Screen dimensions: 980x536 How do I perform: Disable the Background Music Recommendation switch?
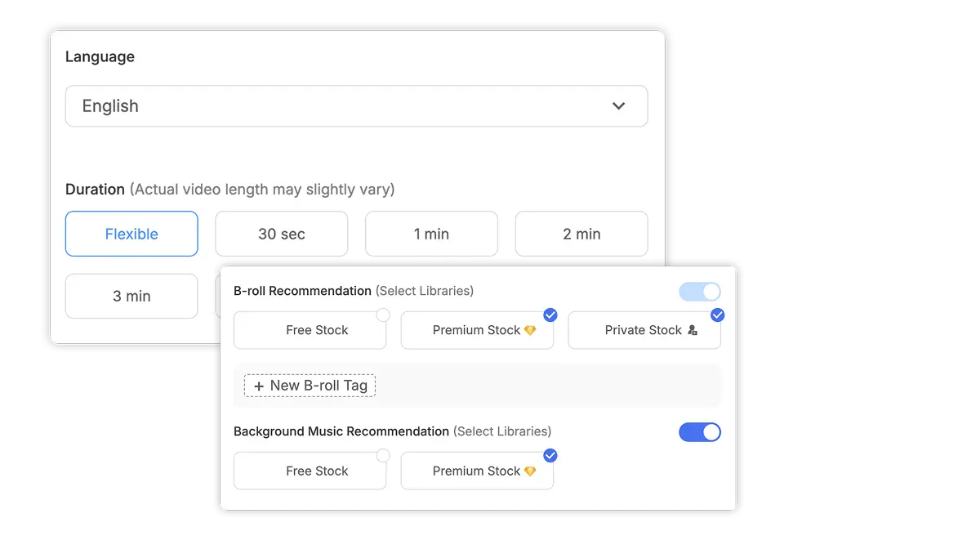pos(700,432)
